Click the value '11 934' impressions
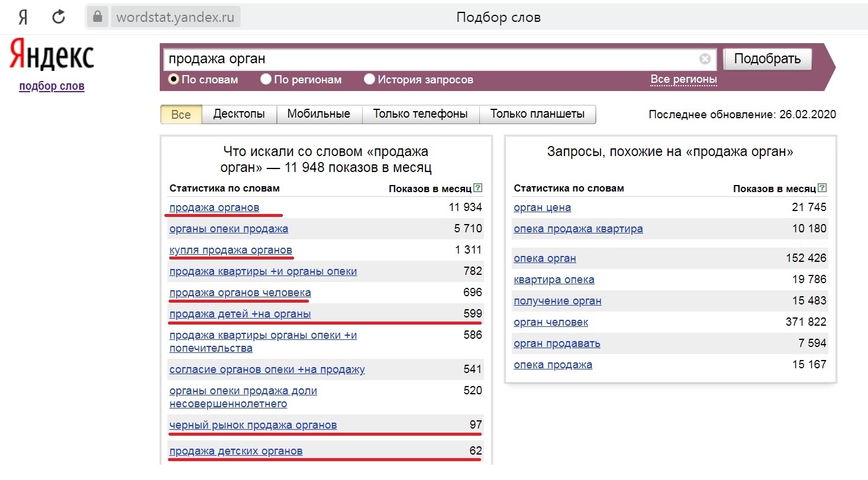 (x=465, y=207)
